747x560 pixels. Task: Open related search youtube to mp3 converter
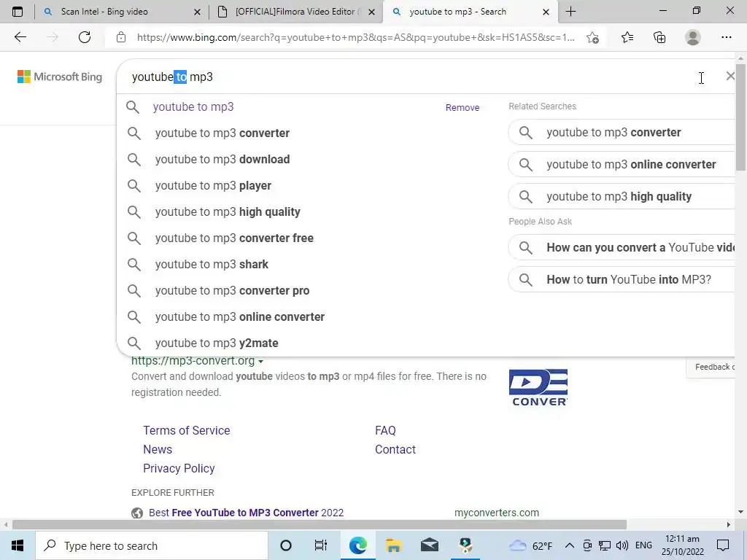[x=622, y=133]
